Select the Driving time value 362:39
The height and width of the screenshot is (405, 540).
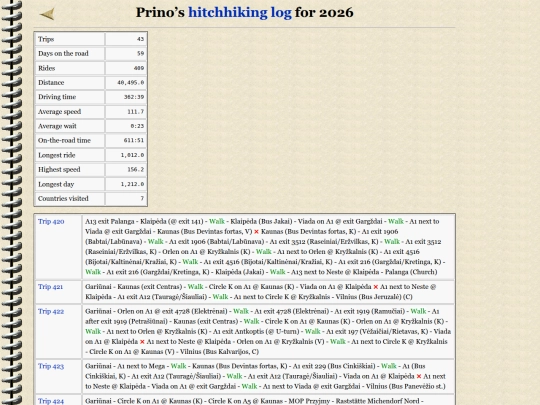134,97
